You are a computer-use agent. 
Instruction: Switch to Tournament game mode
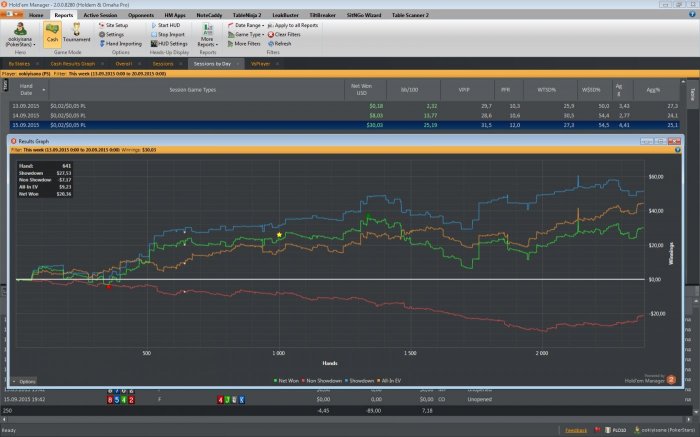click(x=78, y=37)
